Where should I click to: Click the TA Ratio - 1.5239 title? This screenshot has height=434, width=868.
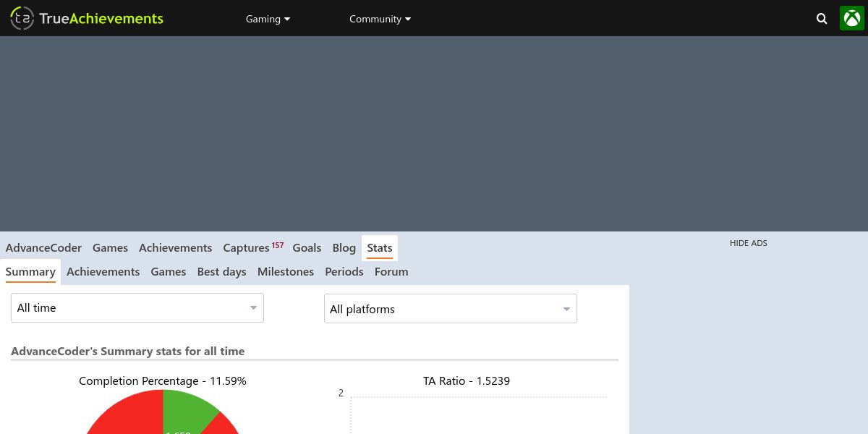(467, 381)
